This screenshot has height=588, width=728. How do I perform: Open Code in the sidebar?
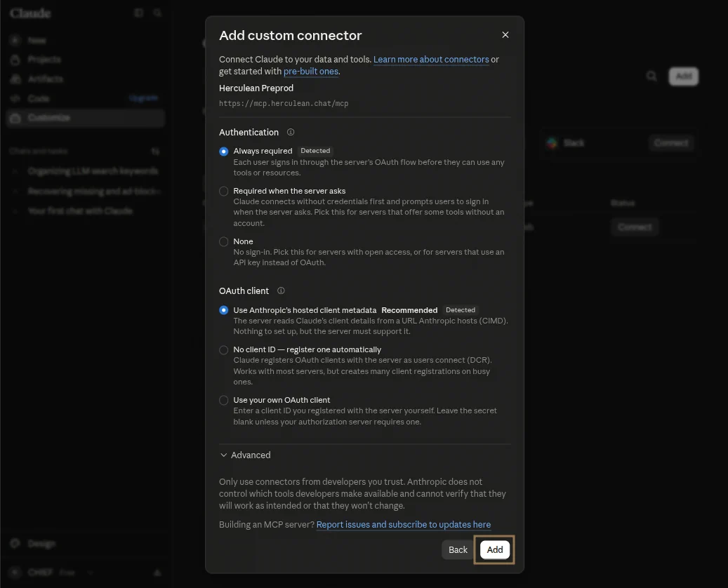coord(38,98)
